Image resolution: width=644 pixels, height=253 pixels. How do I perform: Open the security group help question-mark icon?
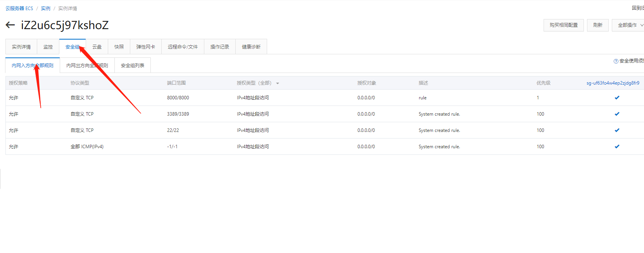(x=616, y=61)
